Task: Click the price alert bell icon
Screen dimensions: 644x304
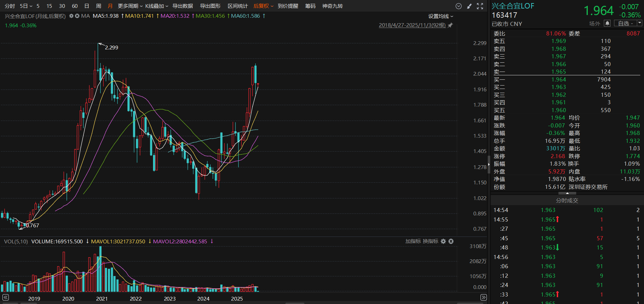Action: [607, 23]
